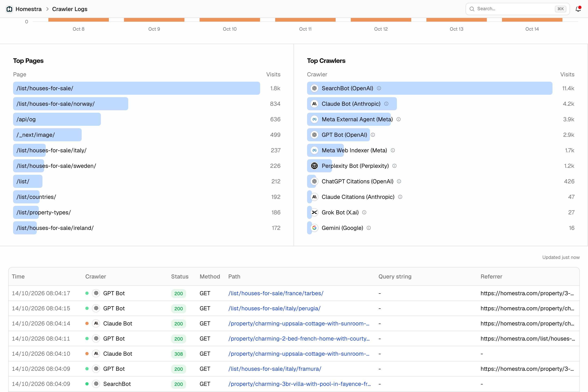Select /list/houses-for-sale/ireland/ page row
The width and height of the screenshot is (588, 392).
[x=147, y=228]
